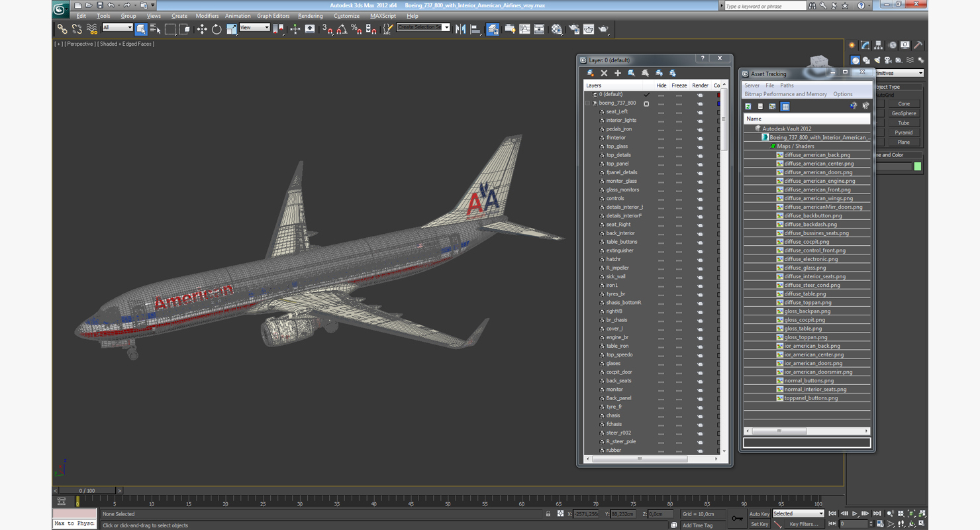Toggle Manage Layers toolbar icon
The height and width of the screenshot is (530, 980).
click(493, 28)
